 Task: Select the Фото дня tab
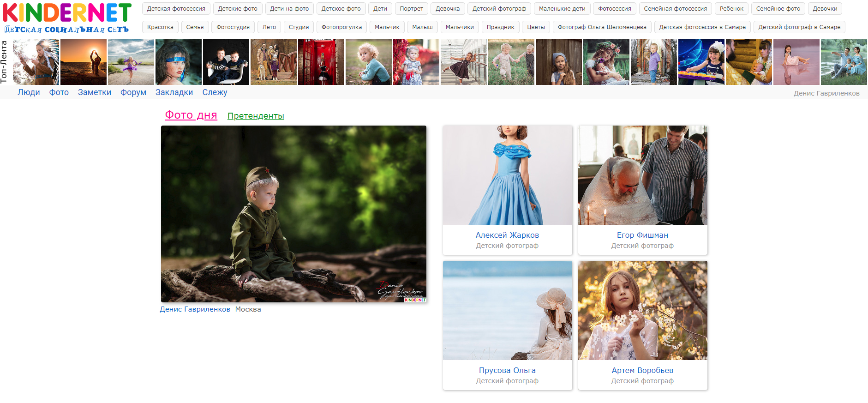tap(191, 115)
